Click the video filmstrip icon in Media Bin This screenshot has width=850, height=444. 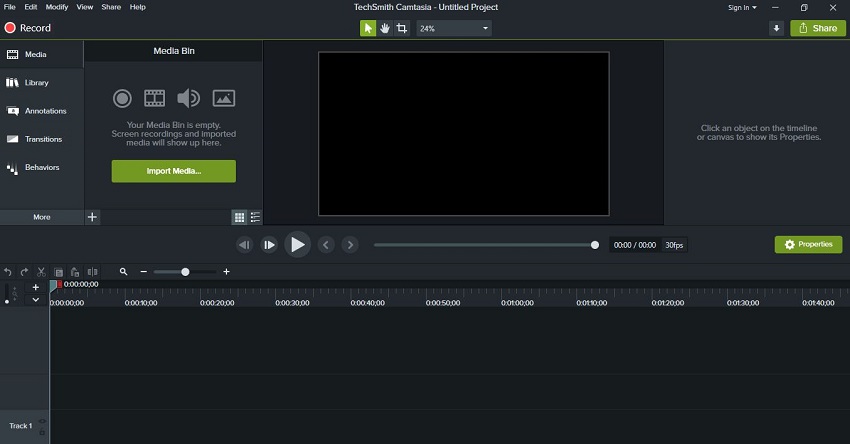pyautogui.click(x=154, y=98)
